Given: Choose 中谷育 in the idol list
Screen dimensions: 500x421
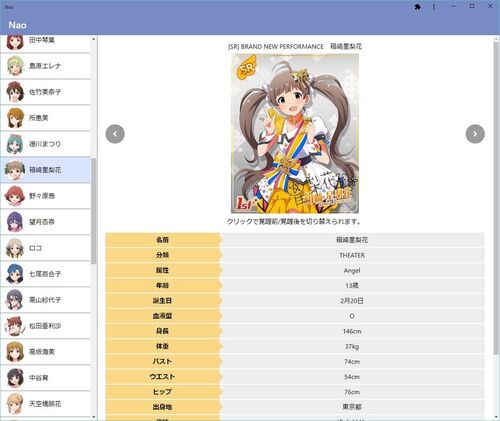Looking at the screenshot, I should tap(45, 378).
